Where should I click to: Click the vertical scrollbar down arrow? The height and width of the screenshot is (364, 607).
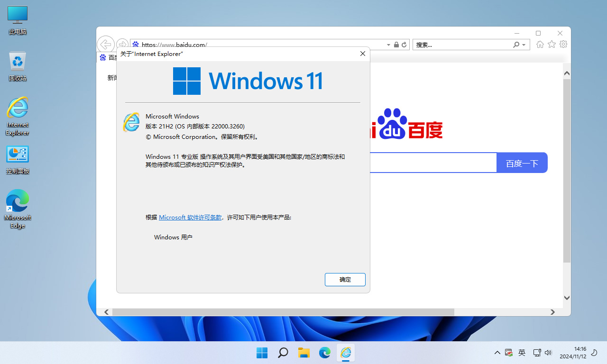tap(567, 298)
